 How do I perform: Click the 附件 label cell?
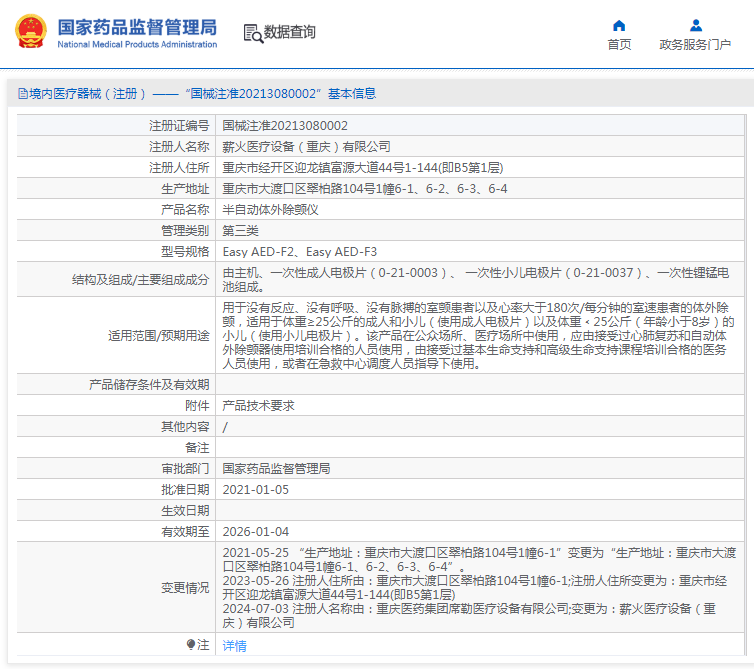click(x=116, y=405)
